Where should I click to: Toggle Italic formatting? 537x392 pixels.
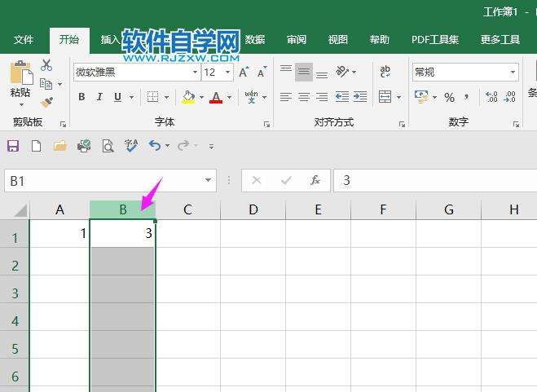click(99, 97)
